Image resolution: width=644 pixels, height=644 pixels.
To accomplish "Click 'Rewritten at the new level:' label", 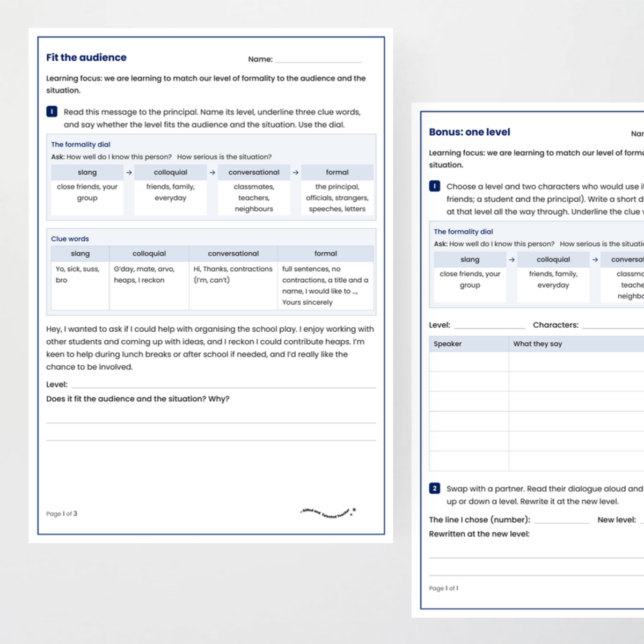I will (x=479, y=534).
